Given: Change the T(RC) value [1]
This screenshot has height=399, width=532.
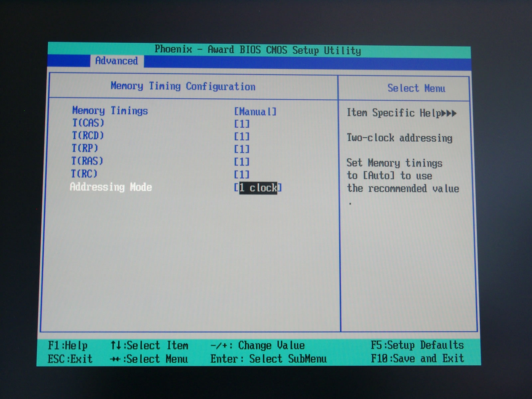Looking at the screenshot, I should (242, 175).
